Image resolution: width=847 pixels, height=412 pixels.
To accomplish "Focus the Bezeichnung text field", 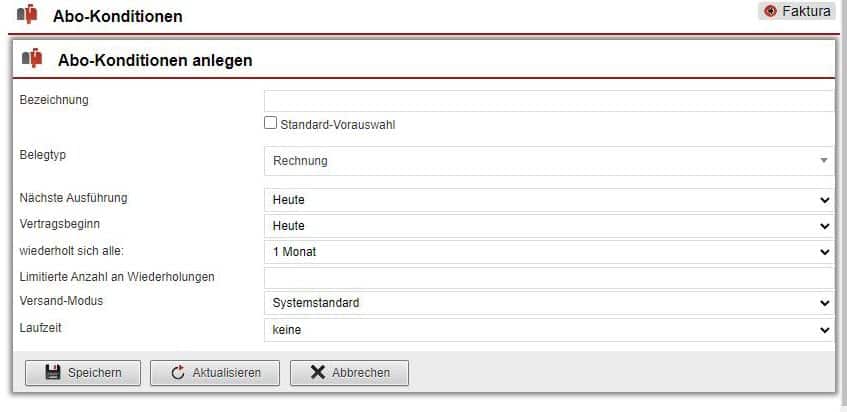I will (548, 101).
